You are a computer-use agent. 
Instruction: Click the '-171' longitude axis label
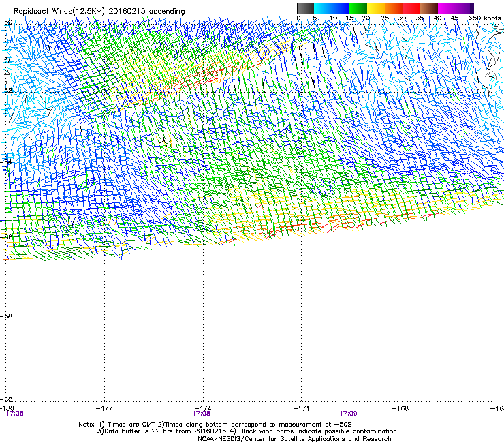(301, 408)
